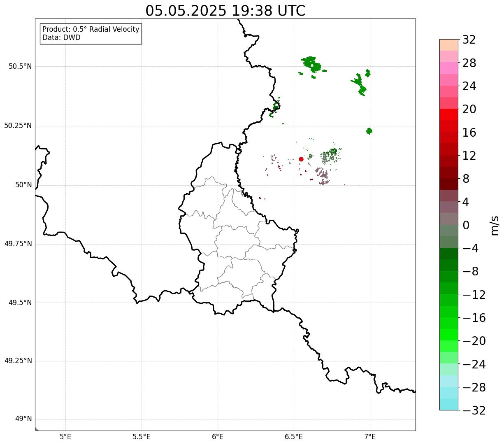
Task: Click the colorbar tick label 32
Action: [469, 40]
